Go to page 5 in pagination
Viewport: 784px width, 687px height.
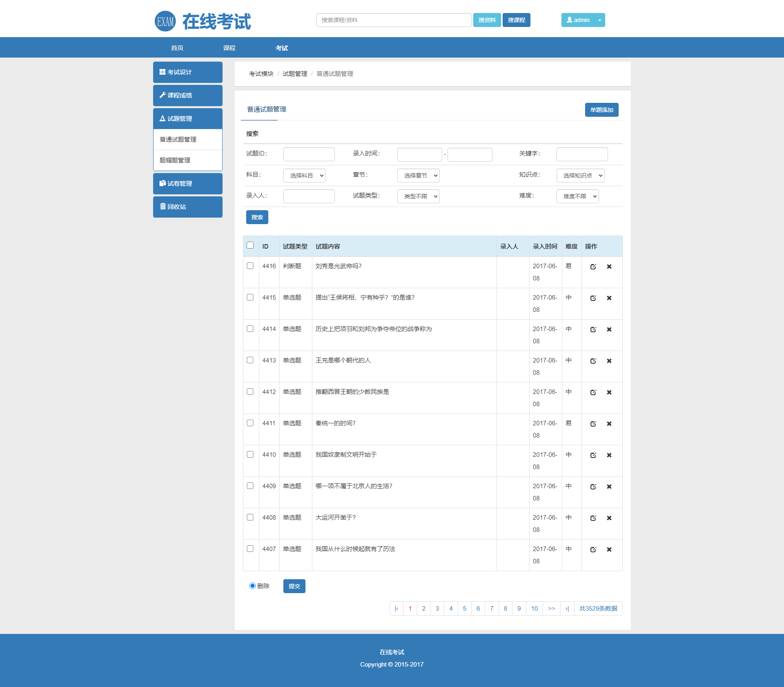(464, 608)
